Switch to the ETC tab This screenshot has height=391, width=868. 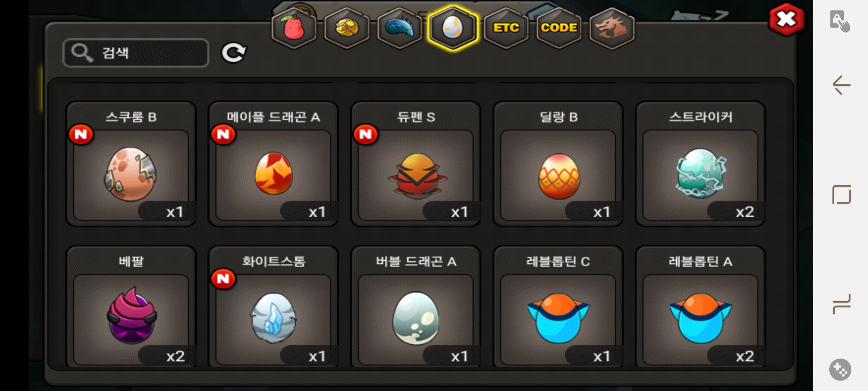(506, 28)
